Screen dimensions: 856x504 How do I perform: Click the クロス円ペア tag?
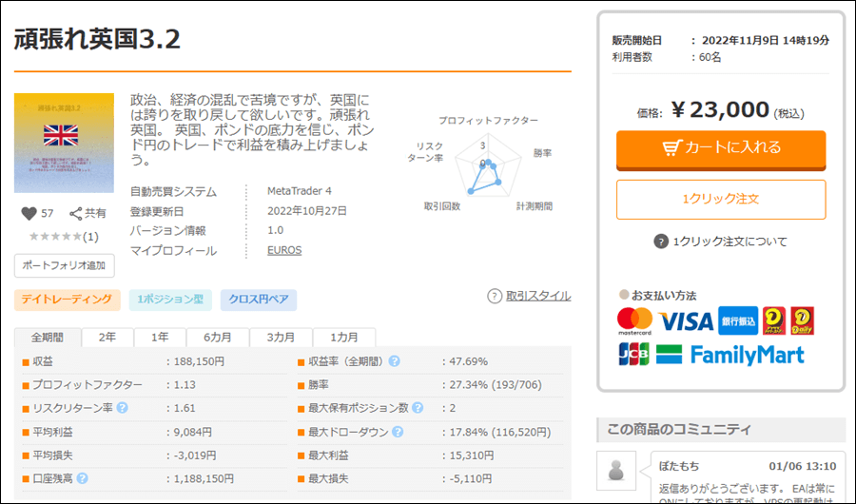coord(258,300)
